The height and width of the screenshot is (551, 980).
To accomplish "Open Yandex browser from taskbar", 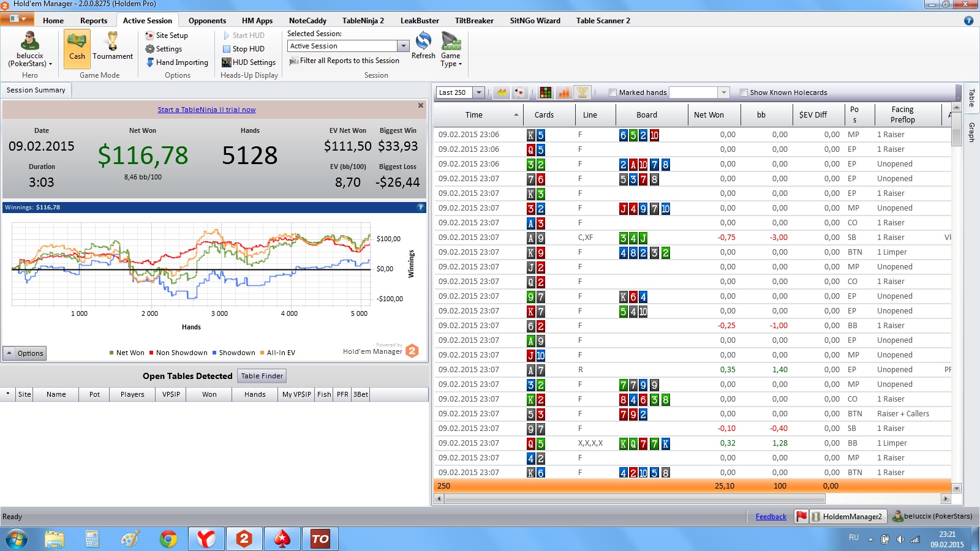I will (206, 539).
